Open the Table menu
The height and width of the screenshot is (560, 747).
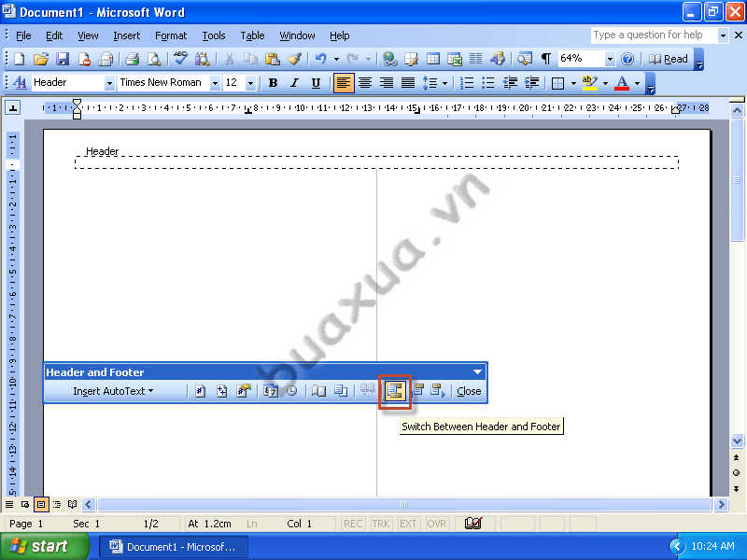(252, 35)
